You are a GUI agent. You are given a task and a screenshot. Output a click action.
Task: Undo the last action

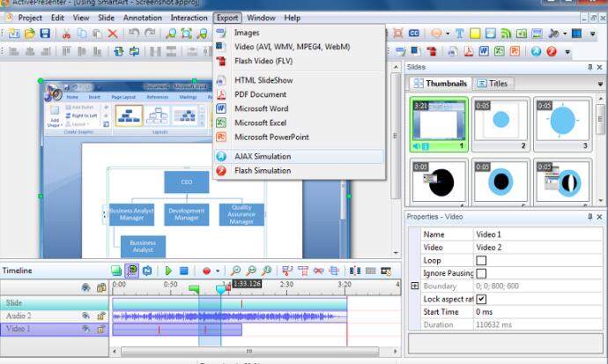pyautogui.click(x=134, y=33)
